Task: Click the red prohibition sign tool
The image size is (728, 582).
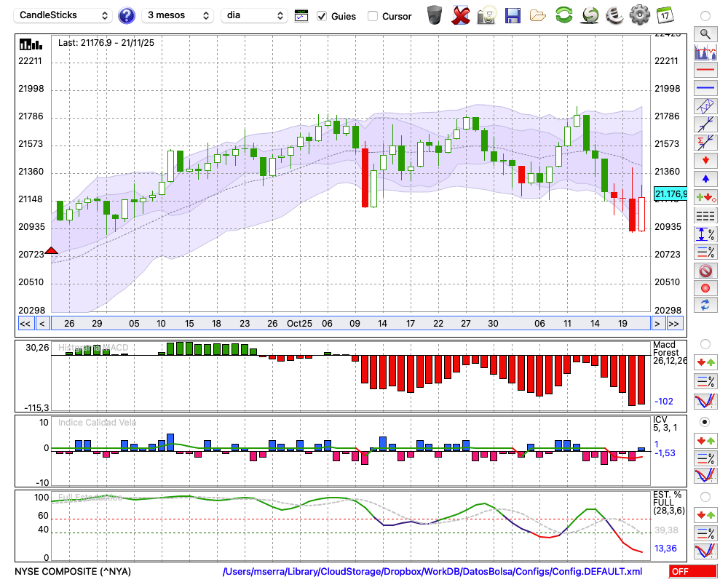Action: (x=705, y=271)
